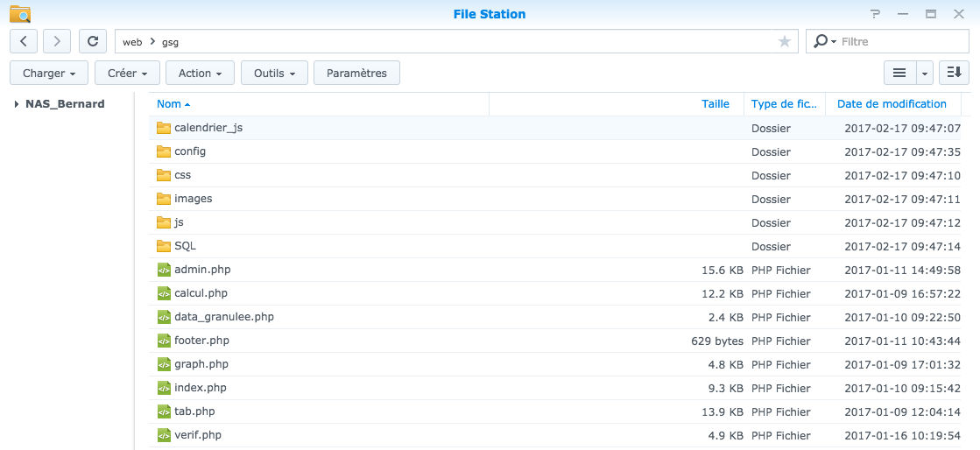
Task: Bookmark this folder with the star icon
Action: 784,41
